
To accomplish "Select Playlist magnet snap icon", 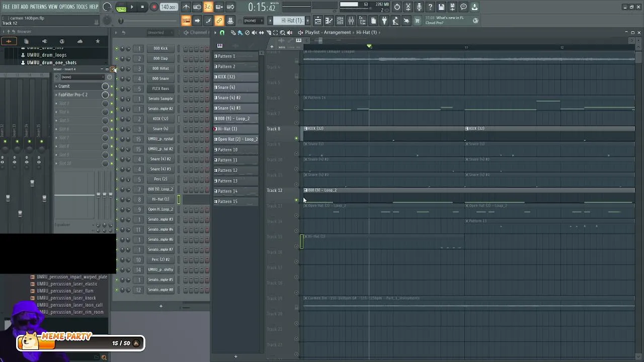I will [222, 32].
